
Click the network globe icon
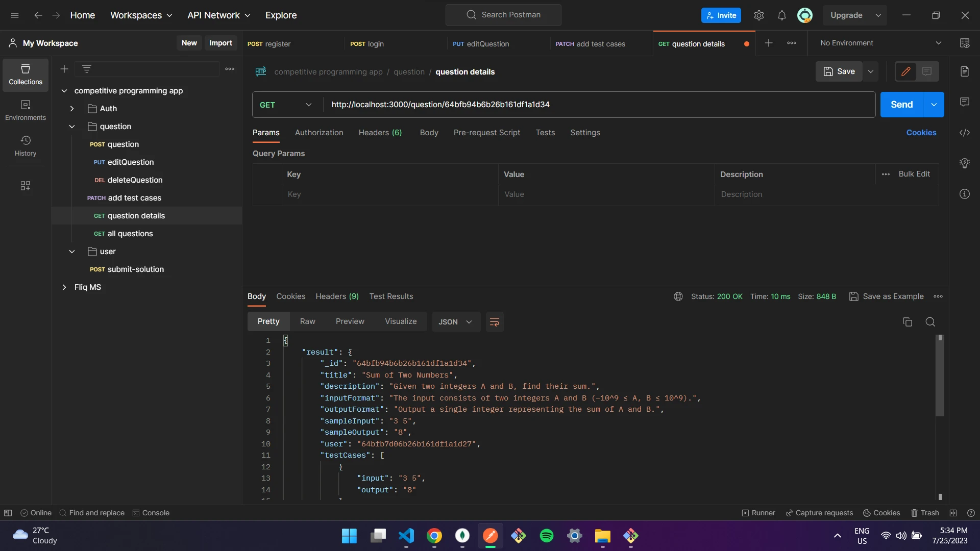click(x=678, y=296)
